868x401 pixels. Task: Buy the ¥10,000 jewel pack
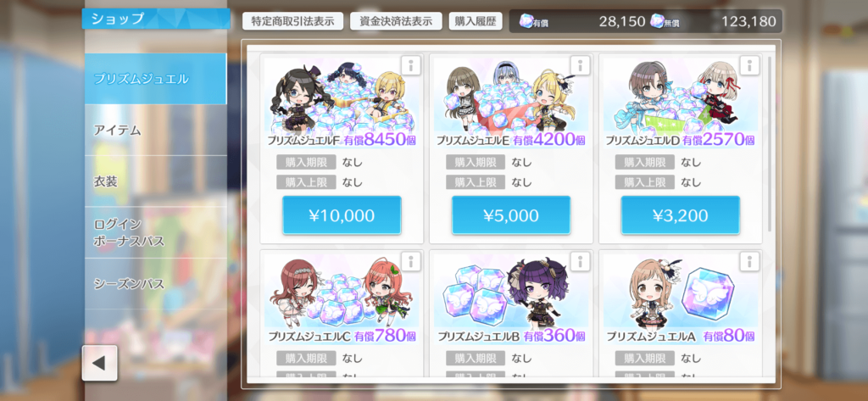(342, 214)
